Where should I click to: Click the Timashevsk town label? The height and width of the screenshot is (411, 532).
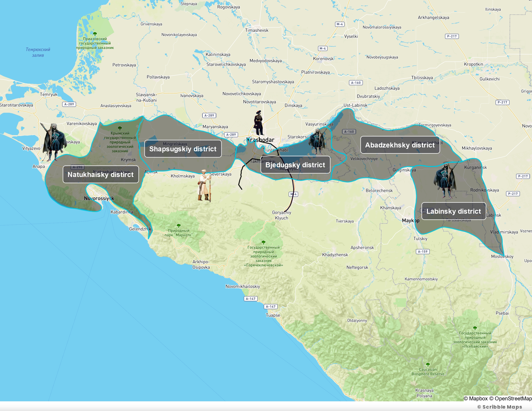click(x=257, y=30)
